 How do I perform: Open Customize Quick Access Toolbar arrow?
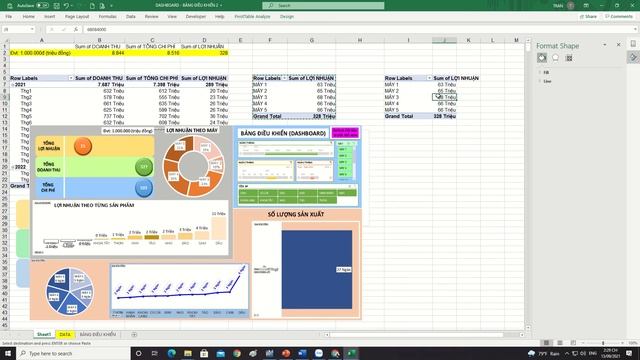[111, 6]
